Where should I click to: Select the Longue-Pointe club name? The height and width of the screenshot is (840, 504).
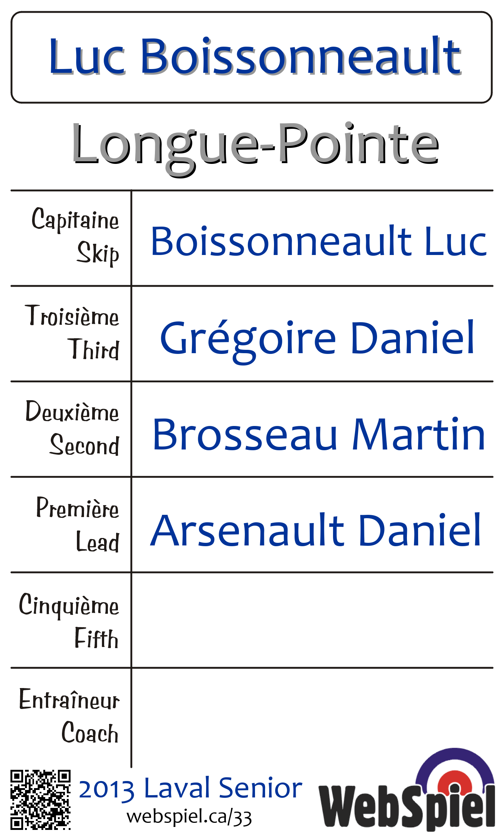(x=255, y=145)
